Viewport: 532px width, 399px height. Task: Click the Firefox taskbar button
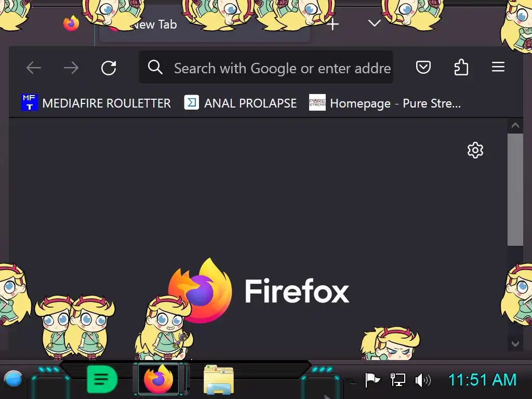tap(158, 379)
